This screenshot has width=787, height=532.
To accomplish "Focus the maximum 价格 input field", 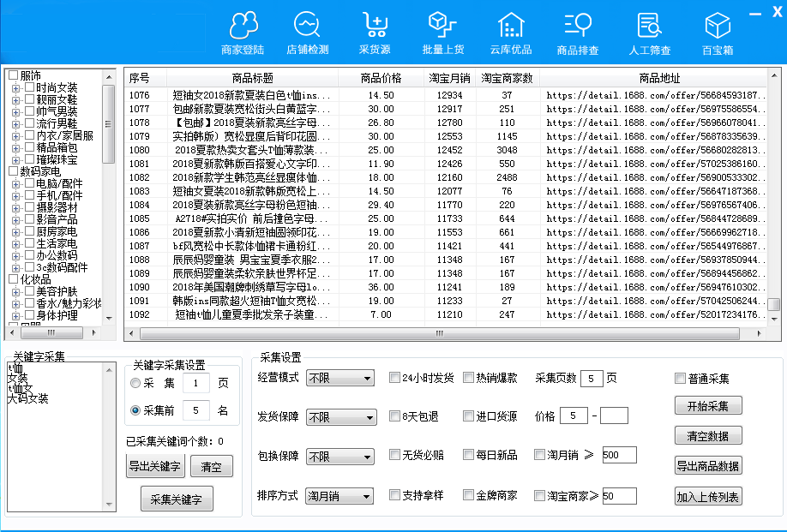I will coord(614,415).
